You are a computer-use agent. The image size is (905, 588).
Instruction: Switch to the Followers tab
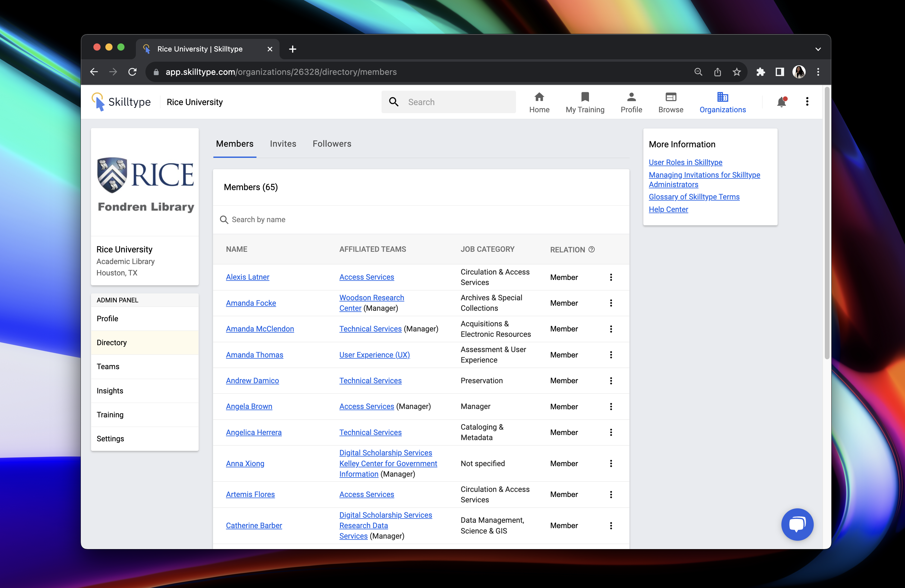click(332, 144)
